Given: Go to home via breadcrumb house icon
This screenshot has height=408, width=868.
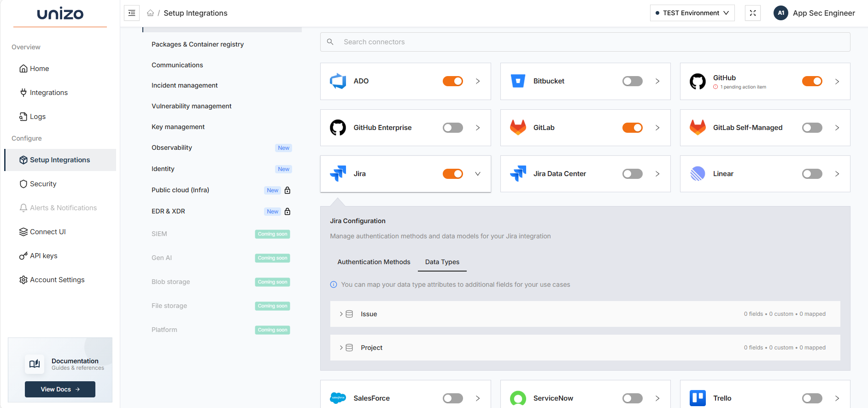Looking at the screenshot, I should pyautogui.click(x=150, y=13).
